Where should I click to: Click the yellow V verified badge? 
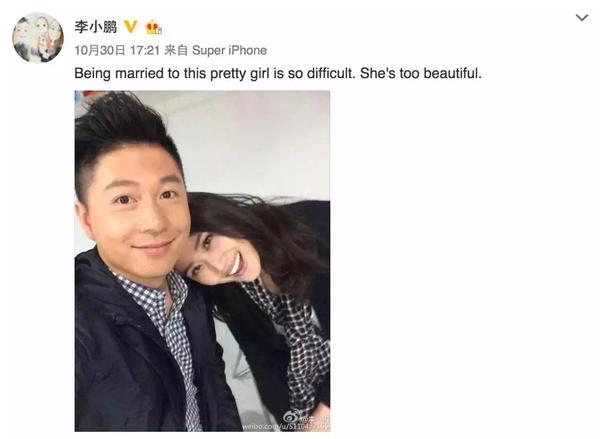coord(131,26)
